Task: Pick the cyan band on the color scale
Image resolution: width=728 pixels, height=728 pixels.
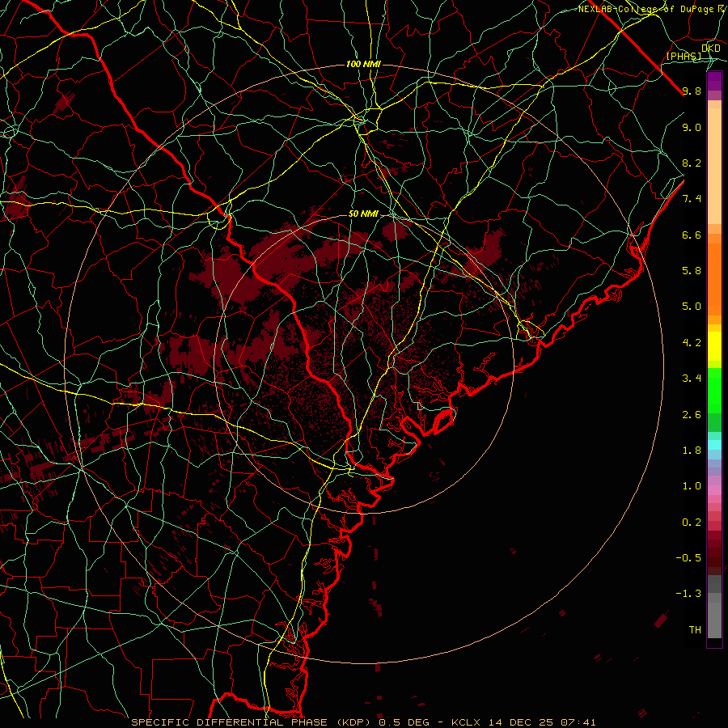Action: pyautogui.click(x=714, y=445)
